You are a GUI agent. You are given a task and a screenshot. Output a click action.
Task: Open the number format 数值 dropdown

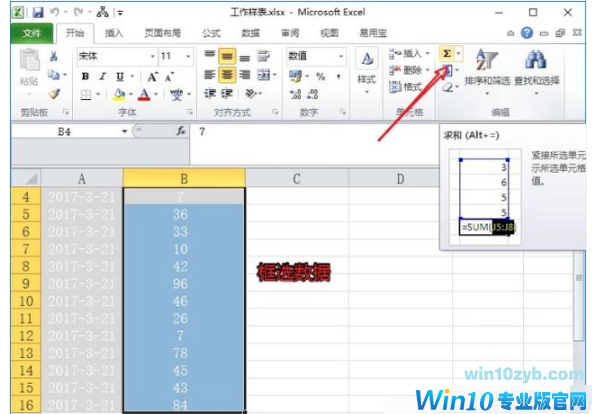(x=341, y=56)
